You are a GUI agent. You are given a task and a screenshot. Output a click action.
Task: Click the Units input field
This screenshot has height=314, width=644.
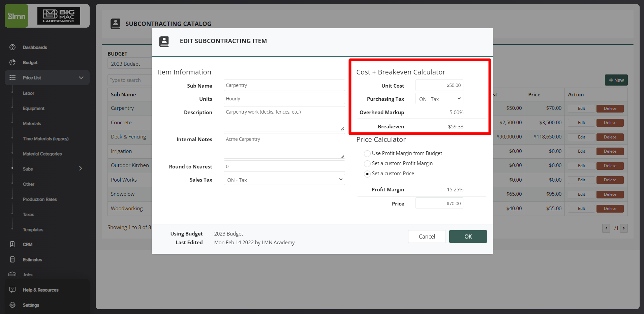[284, 98]
